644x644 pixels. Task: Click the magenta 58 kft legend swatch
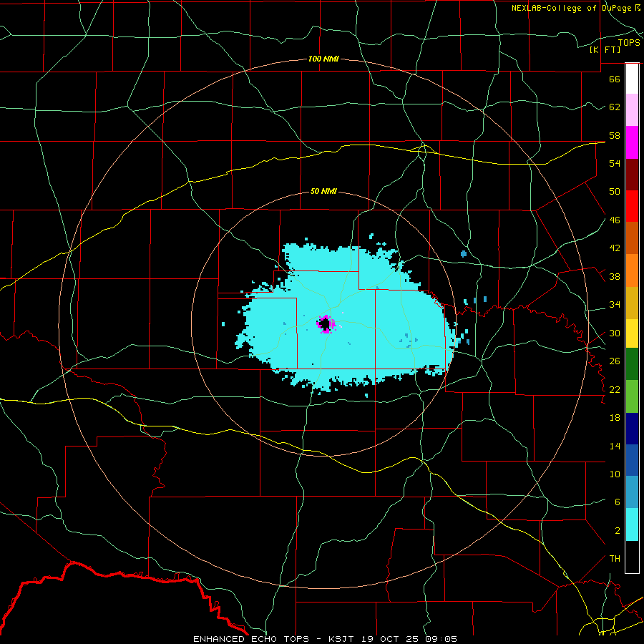632,142
